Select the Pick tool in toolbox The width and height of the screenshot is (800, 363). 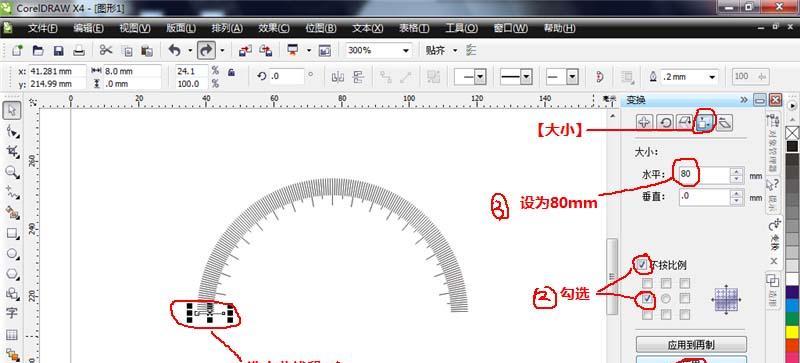(13, 110)
